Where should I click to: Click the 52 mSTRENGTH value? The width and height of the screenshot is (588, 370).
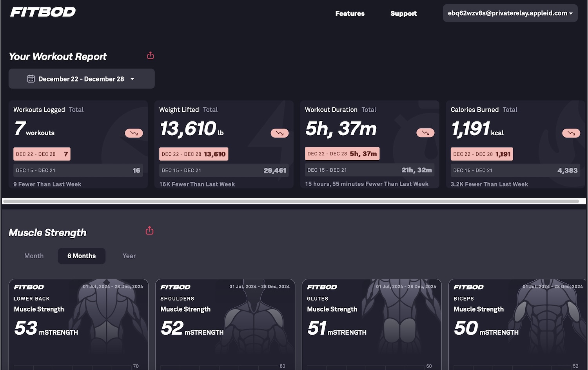click(192, 328)
